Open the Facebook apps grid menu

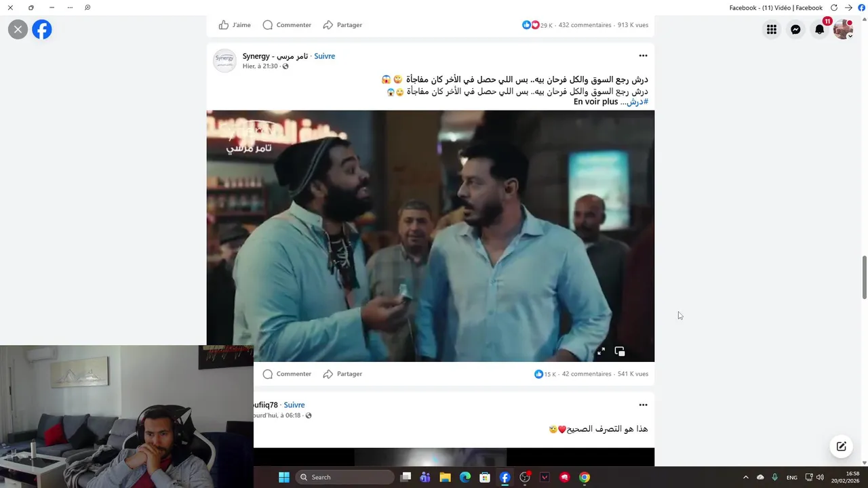tap(772, 29)
